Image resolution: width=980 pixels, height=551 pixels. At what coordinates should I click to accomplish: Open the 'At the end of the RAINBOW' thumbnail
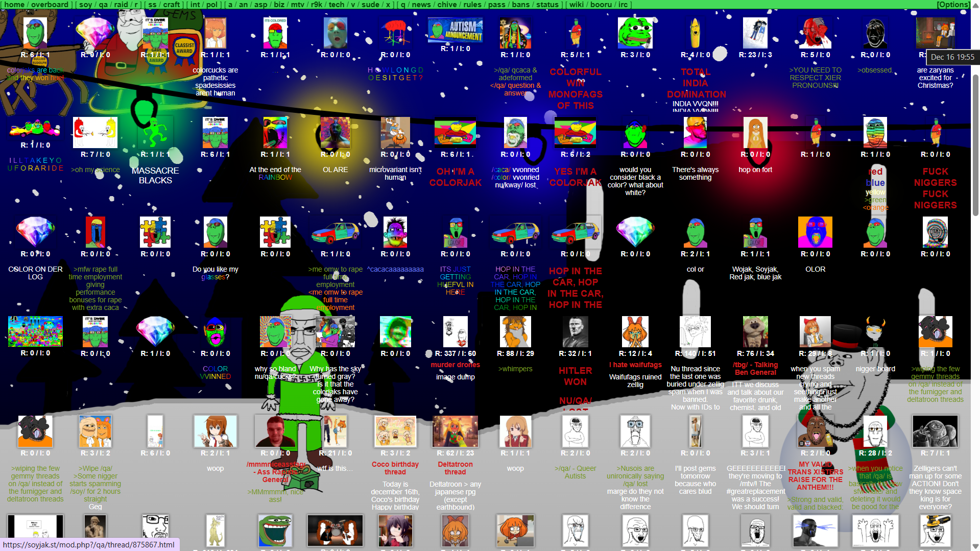tap(275, 132)
